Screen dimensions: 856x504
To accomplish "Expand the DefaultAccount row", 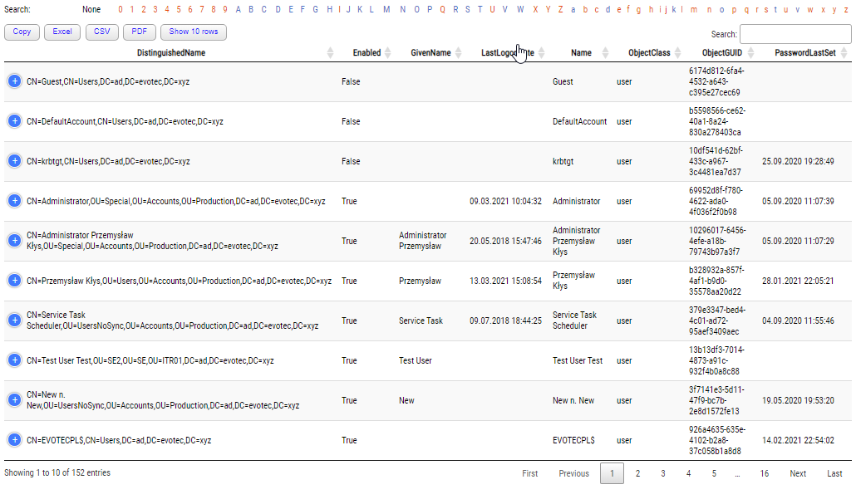I will click(x=14, y=120).
